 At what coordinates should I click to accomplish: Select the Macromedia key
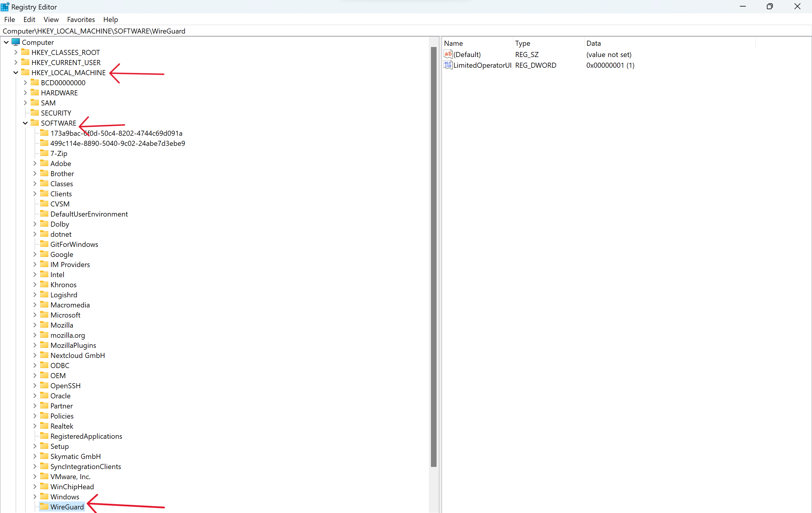[70, 305]
